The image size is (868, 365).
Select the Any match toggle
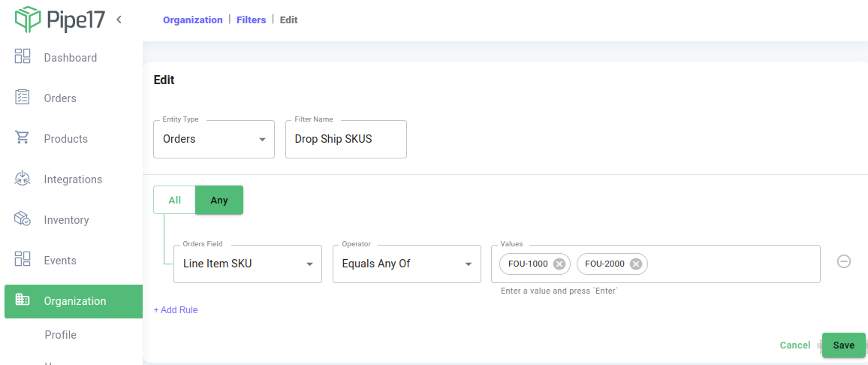pos(219,200)
